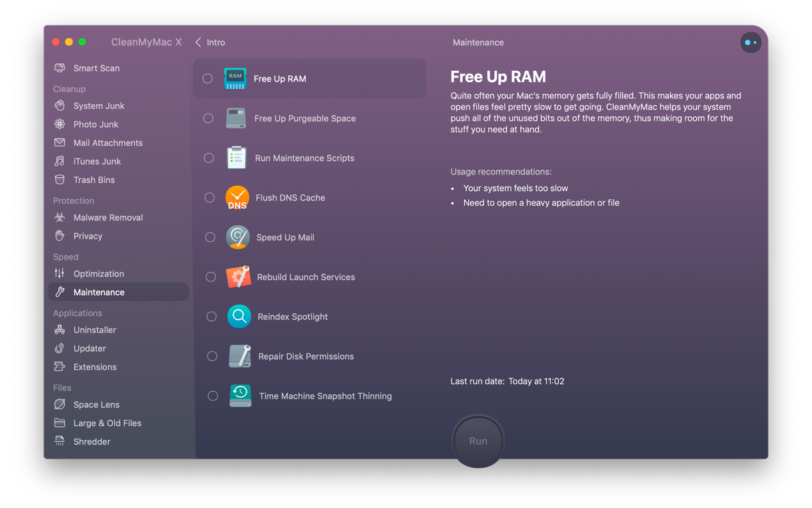
Task: Click the Time Machine Snapshot Thinning icon
Action: coord(240,396)
